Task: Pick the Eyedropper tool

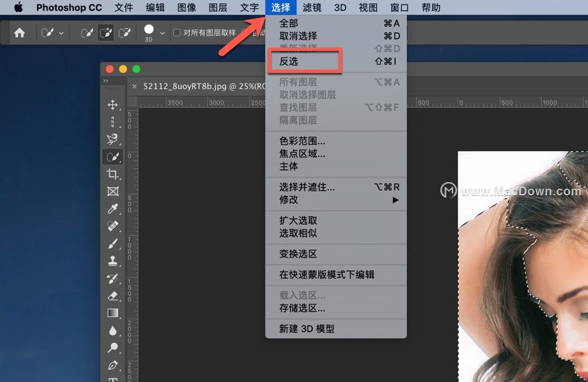Action: coord(112,209)
